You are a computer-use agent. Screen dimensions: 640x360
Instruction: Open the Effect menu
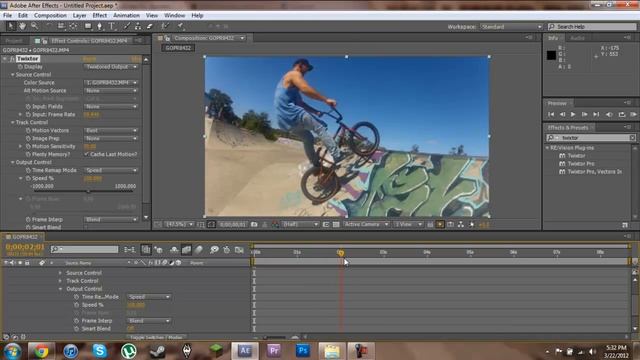(x=100, y=16)
